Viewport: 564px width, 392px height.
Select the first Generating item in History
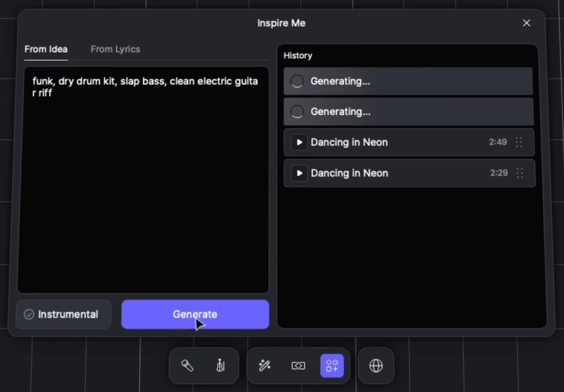(408, 81)
